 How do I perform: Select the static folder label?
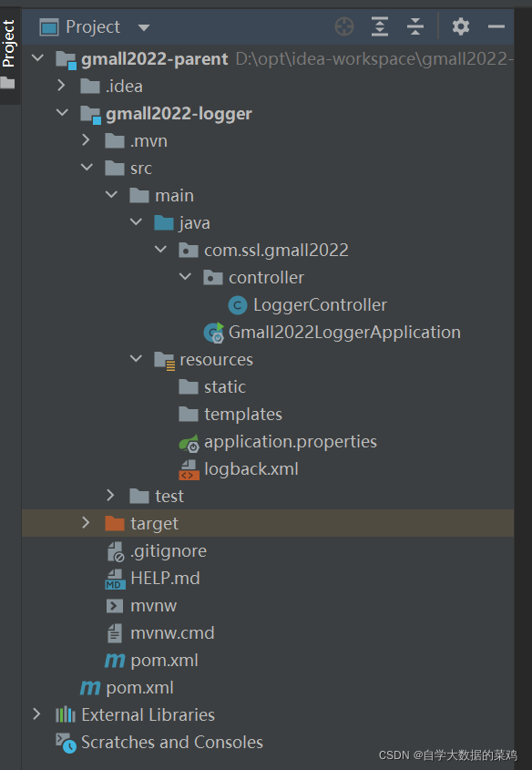pyautogui.click(x=225, y=387)
